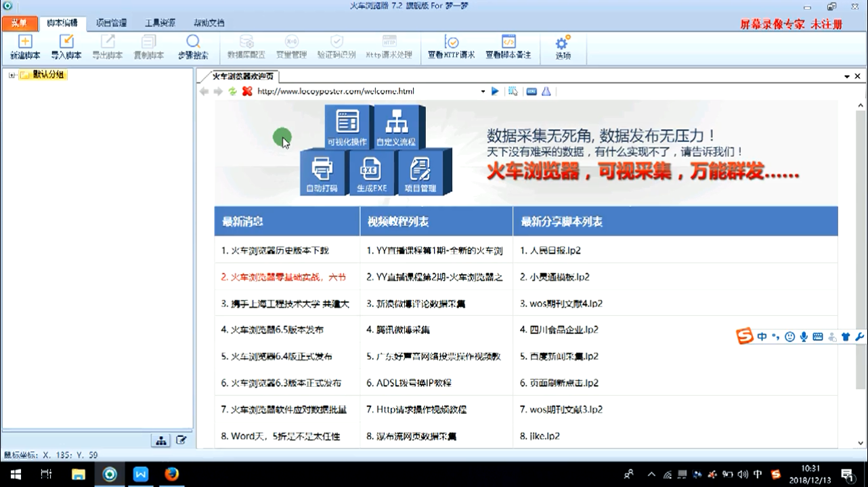Click element picker icon after go arrow
This screenshot has width=868, height=487.
[x=513, y=91]
